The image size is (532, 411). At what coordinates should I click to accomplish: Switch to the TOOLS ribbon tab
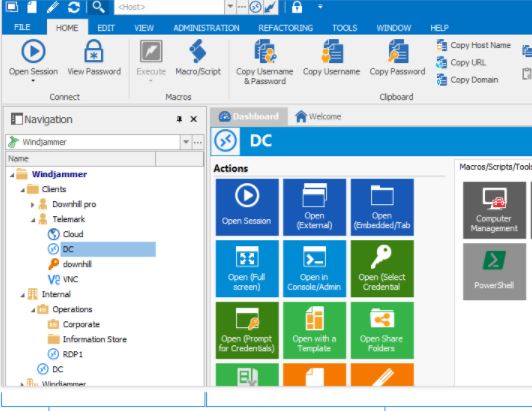click(x=344, y=27)
